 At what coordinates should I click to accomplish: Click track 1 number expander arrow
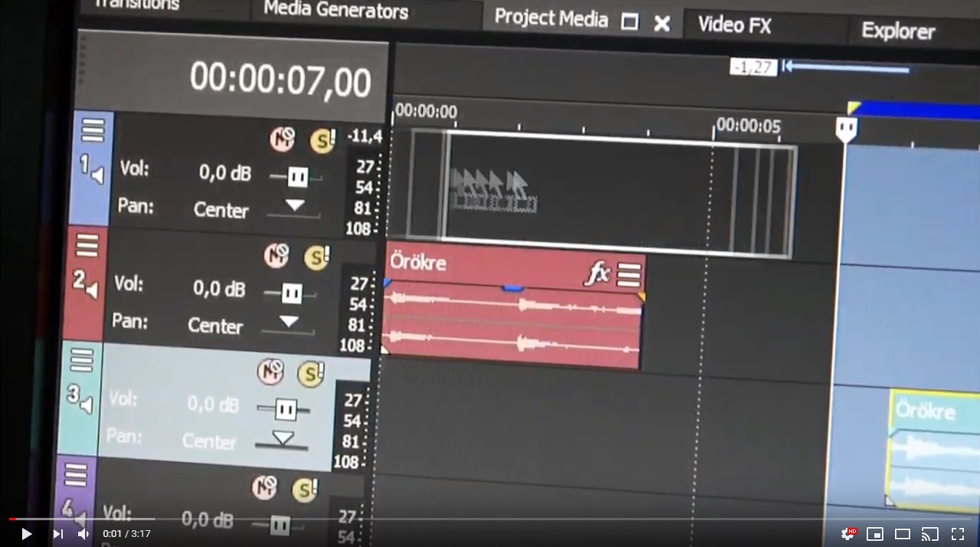[97, 176]
